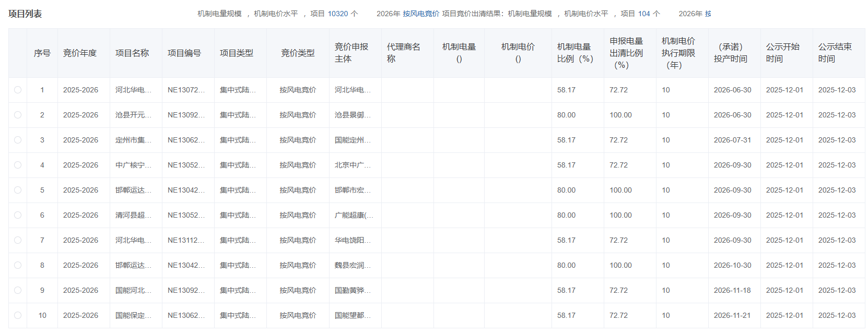Pick the radio button for row 4 中广核宁
The width and height of the screenshot is (868, 333).
pyautogui.click(x=18, y=165)
